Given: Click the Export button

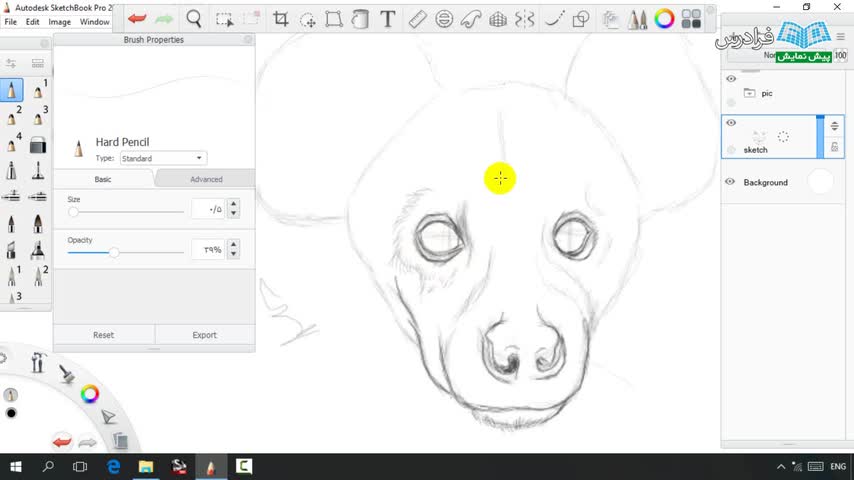Looking at the screenshot, I should pos(204,335).
